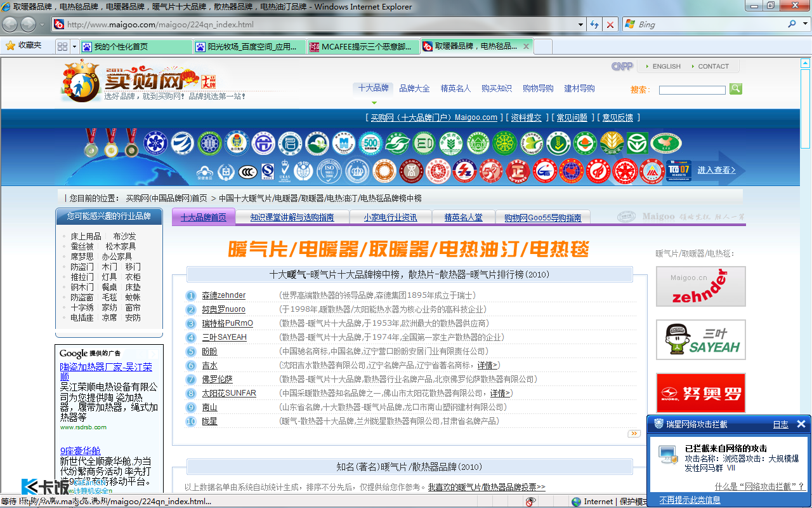Click the browser Back button
Screen dimensions: 812x508
tap(10, 24)
